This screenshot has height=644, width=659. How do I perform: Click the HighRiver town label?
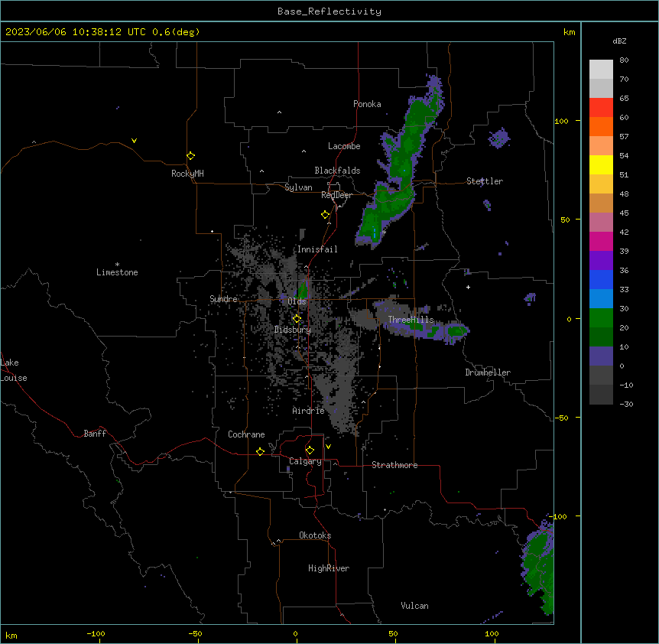(x=329, y=568)
